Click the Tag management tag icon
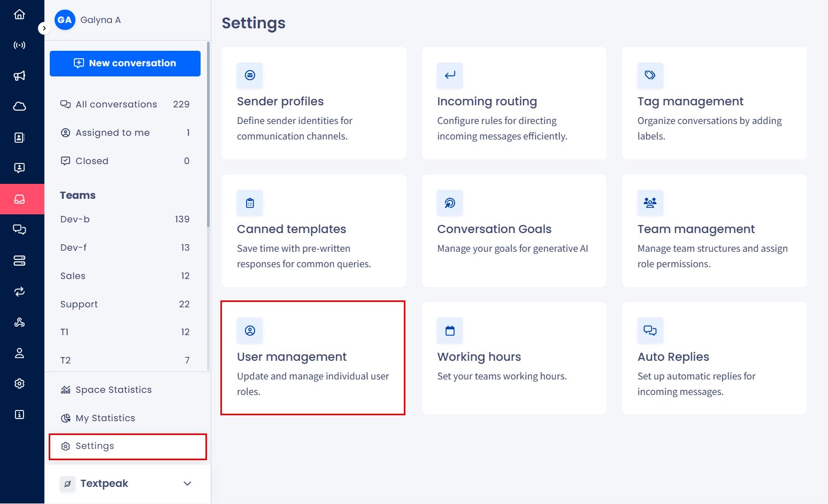Image resolution: width=828 pixels, height=504 pixels. click(650, 75)
